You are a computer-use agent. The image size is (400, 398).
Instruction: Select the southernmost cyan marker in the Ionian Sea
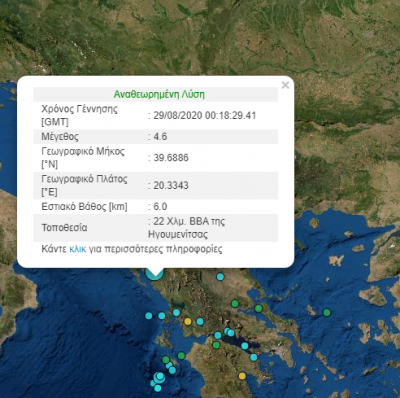[158, 388]
